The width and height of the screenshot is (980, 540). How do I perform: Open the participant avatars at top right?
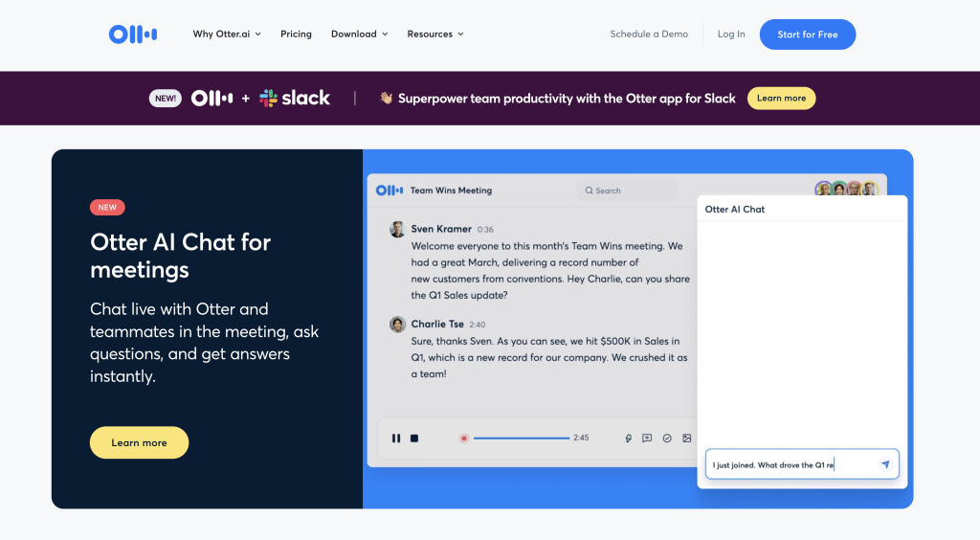click(x=847, y=188)
